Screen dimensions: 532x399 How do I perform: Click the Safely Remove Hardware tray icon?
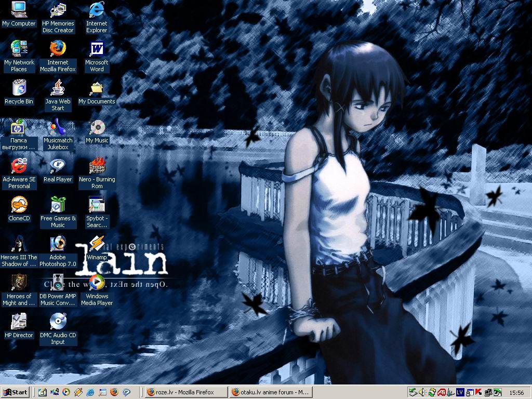[413, 393]
